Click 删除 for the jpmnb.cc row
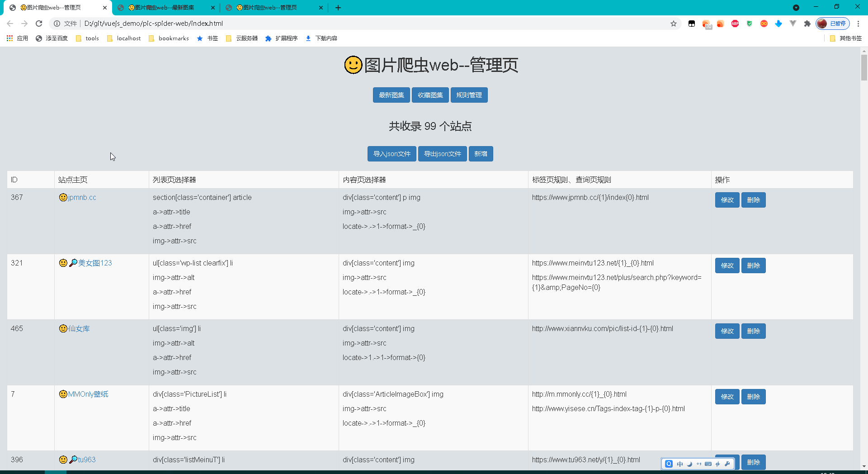868x474 pixels. pyautogui.click(x=754, y=200)
